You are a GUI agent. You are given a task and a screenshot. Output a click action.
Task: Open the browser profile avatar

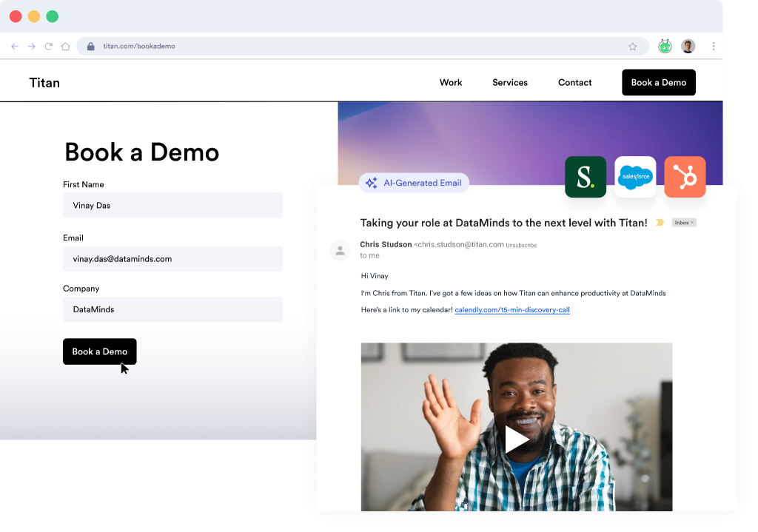coord(688,46)
